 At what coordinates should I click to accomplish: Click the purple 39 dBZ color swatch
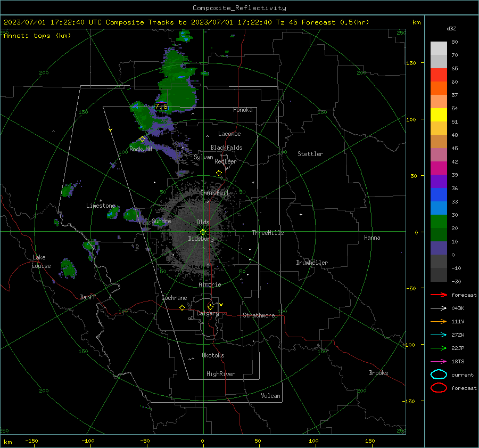click(439, 181)
